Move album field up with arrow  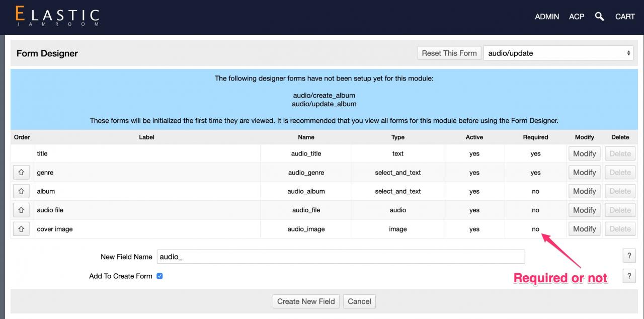coord(21,191)
